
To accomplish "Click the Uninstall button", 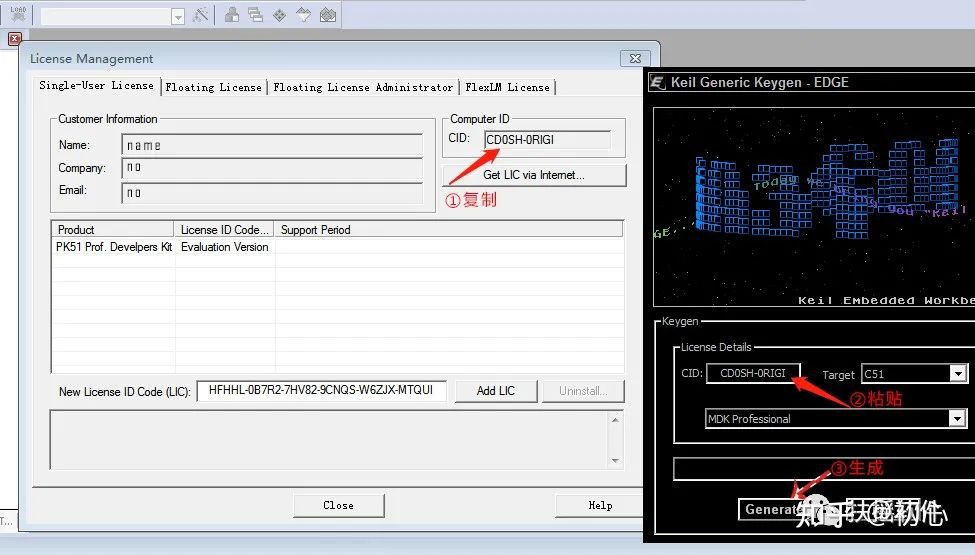I will point(583,391).
